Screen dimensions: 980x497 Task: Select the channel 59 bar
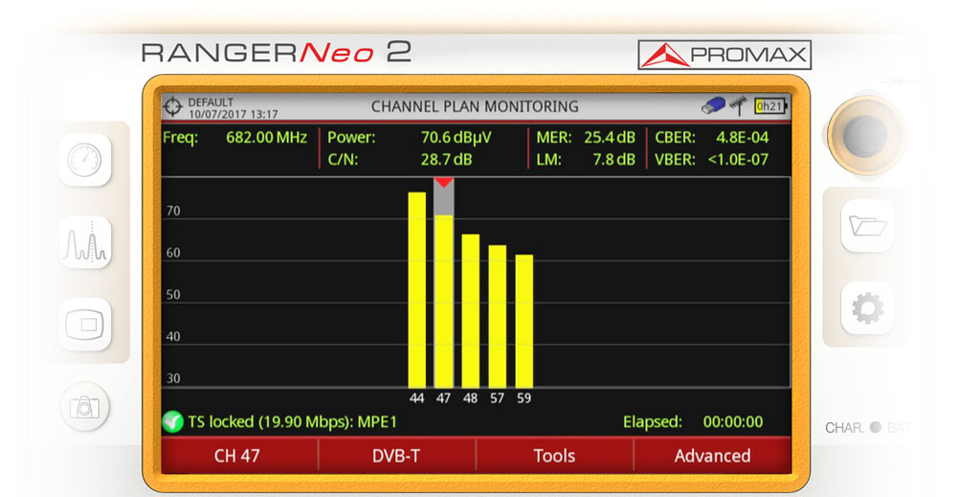[524, 322]
